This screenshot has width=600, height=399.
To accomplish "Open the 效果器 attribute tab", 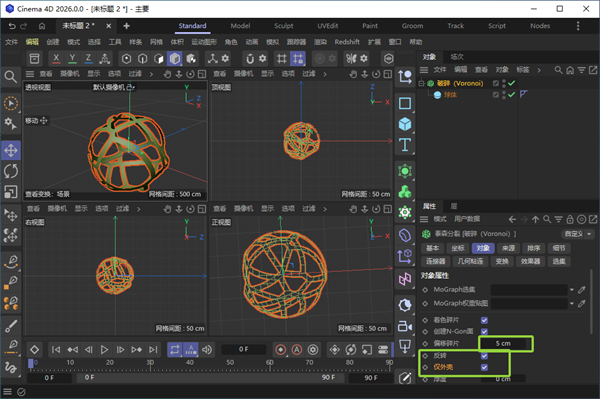I will point(530,262).
